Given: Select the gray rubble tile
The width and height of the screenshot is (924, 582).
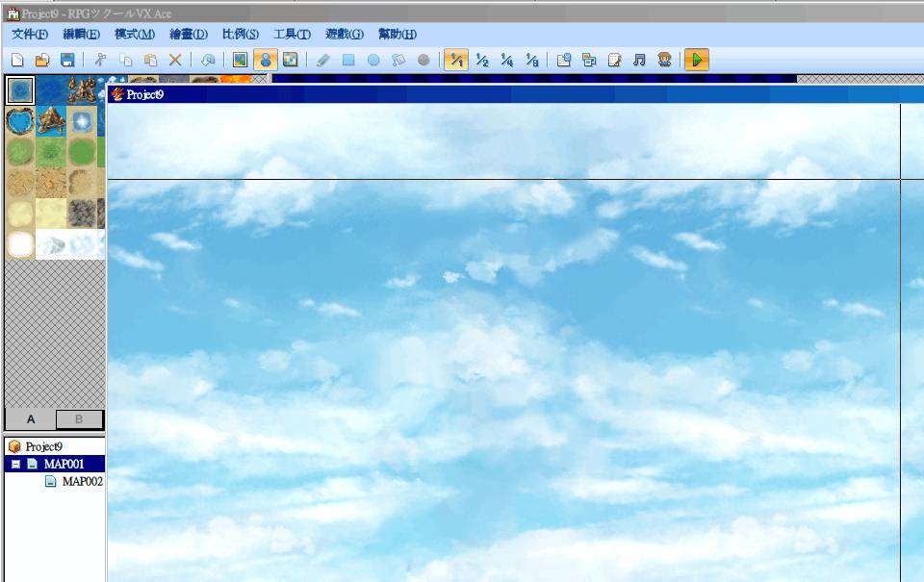Looking at the screenshot, I should click(81, 213).
